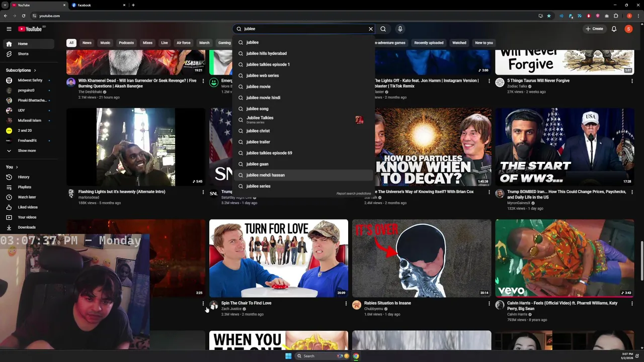644x362 pixels.
Task: Open Rabies Situation Is Insane thumbnail
Action: 422,258
